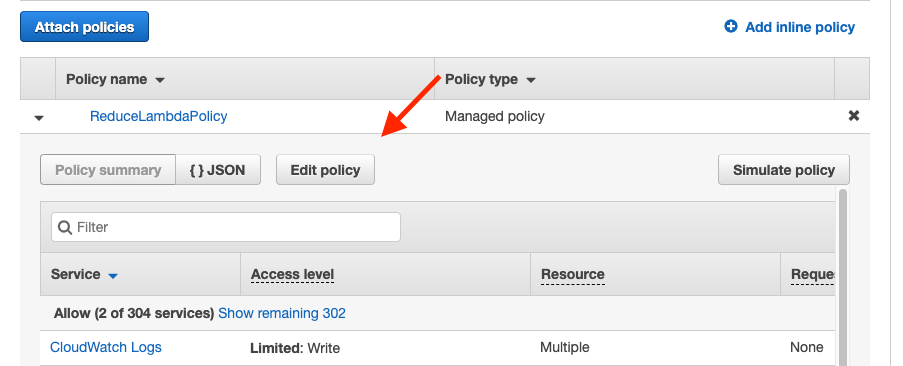
Task: Click the Access level column header
Action: 292,274
